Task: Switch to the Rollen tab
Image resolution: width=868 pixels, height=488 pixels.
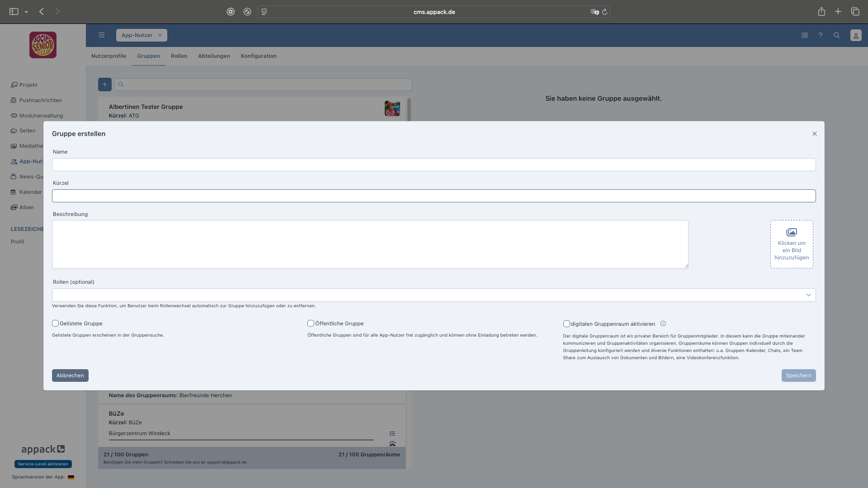Action: pos(179,56)
